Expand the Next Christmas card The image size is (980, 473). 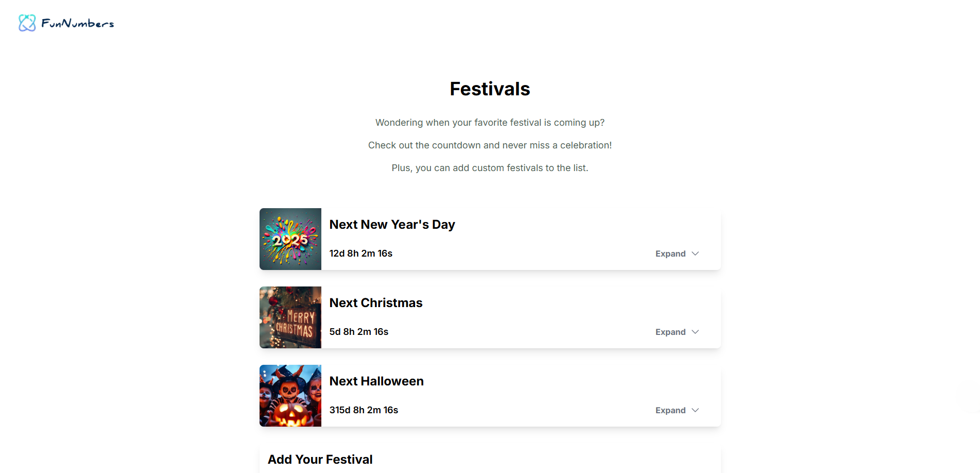coord(677,332)
